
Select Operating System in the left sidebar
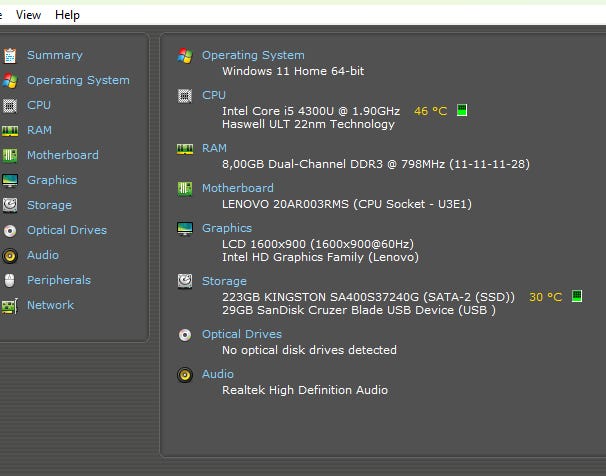(x=78, y=80)
